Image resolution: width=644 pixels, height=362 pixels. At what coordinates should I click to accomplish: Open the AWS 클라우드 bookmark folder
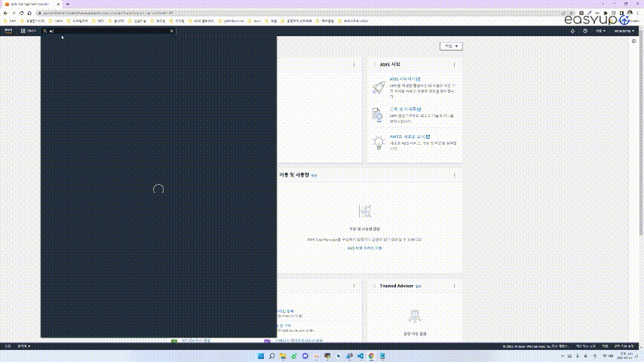[201, 21]
